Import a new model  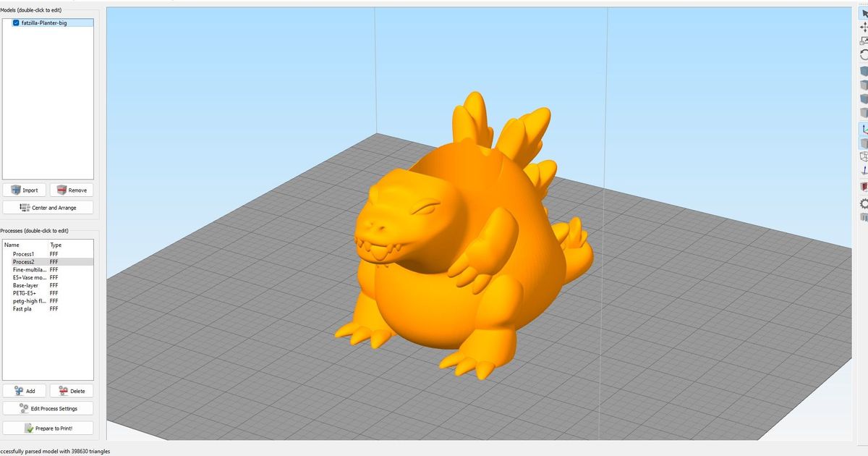(x=25, y=190)
